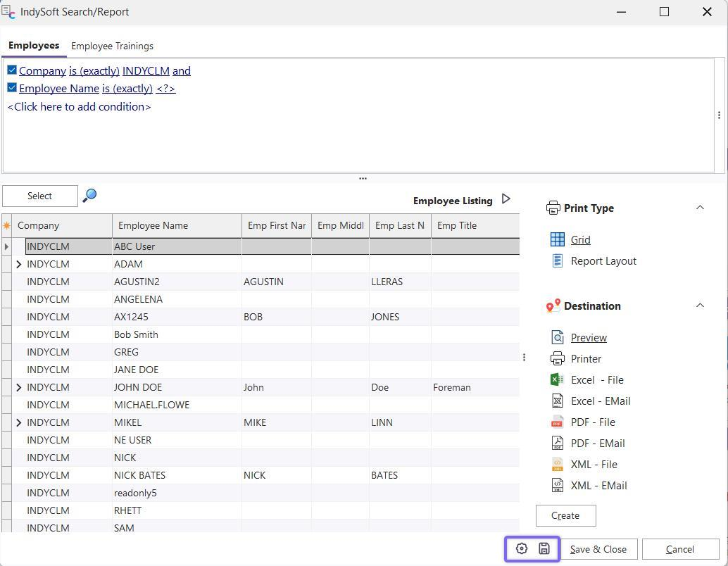Run the Employee Listing play arrow
The width and height of the screenshot is (728, 566).
pyautogui.click(x=506, y=199)
